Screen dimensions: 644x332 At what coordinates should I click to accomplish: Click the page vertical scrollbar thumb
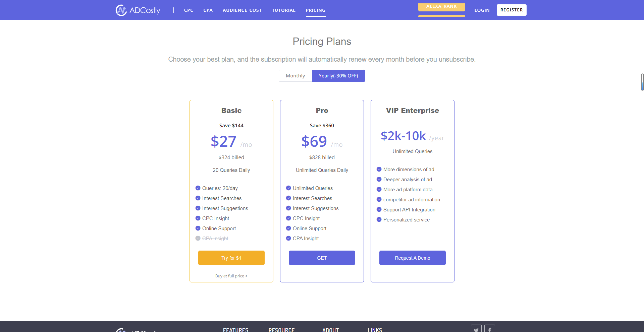(642, 82)
